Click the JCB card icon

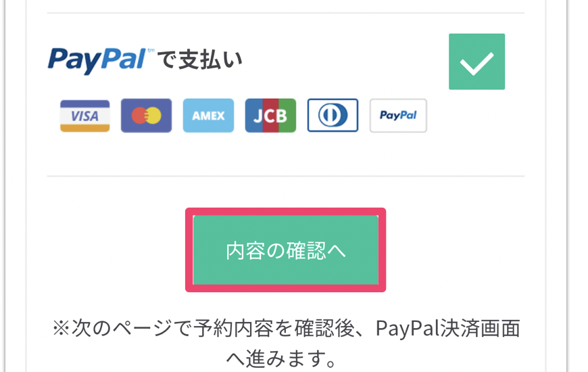270,116
